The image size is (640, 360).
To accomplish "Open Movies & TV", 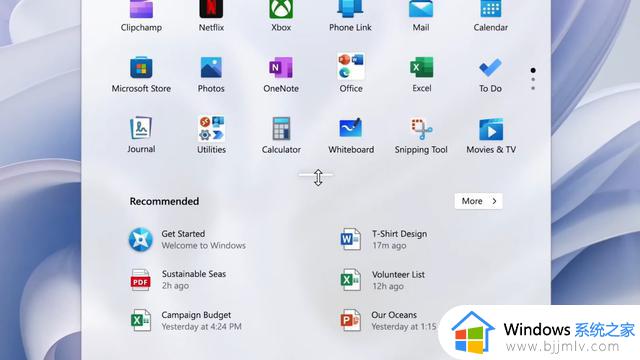I will click(x=491, y=135).
